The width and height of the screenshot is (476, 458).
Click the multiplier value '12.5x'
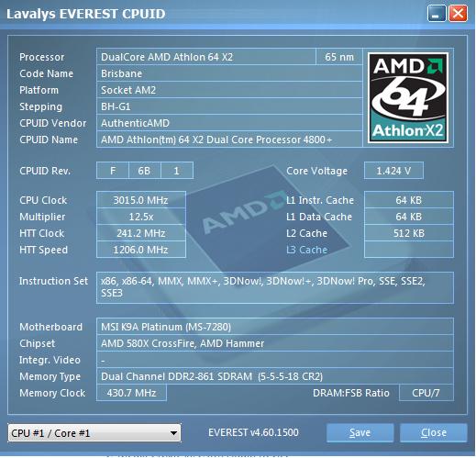pyautogui.click(x=141, y=217)
